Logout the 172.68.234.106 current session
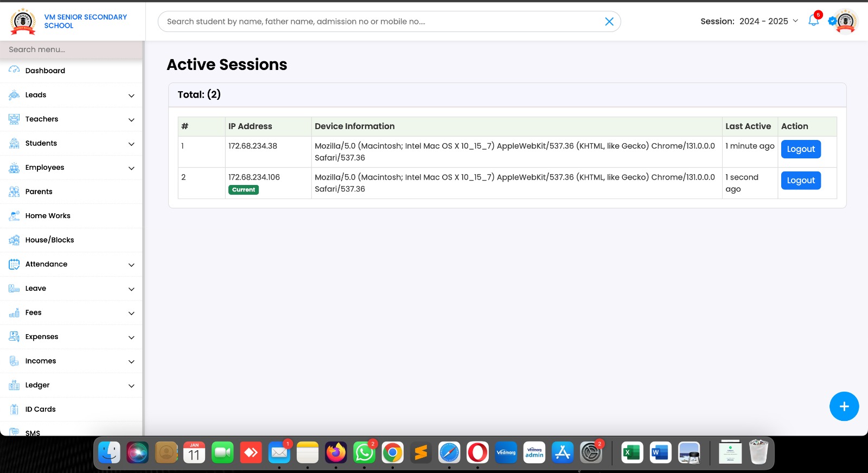 (801, 181)
